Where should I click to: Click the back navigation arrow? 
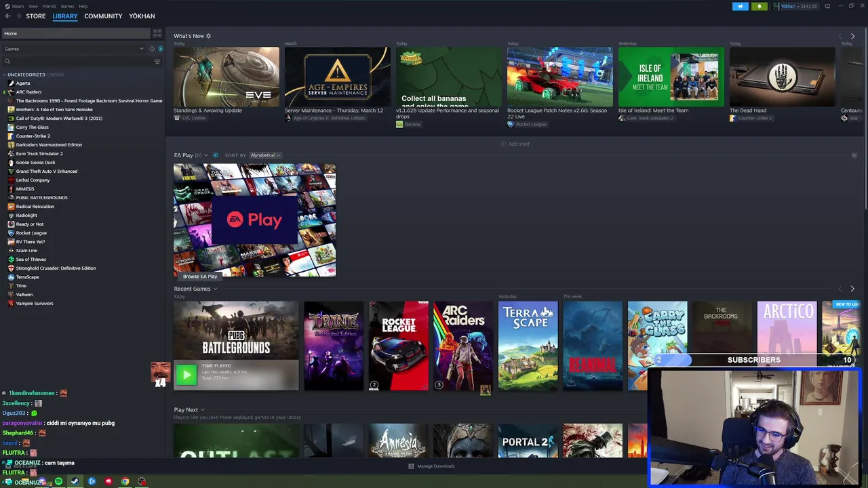click(8, 16)
